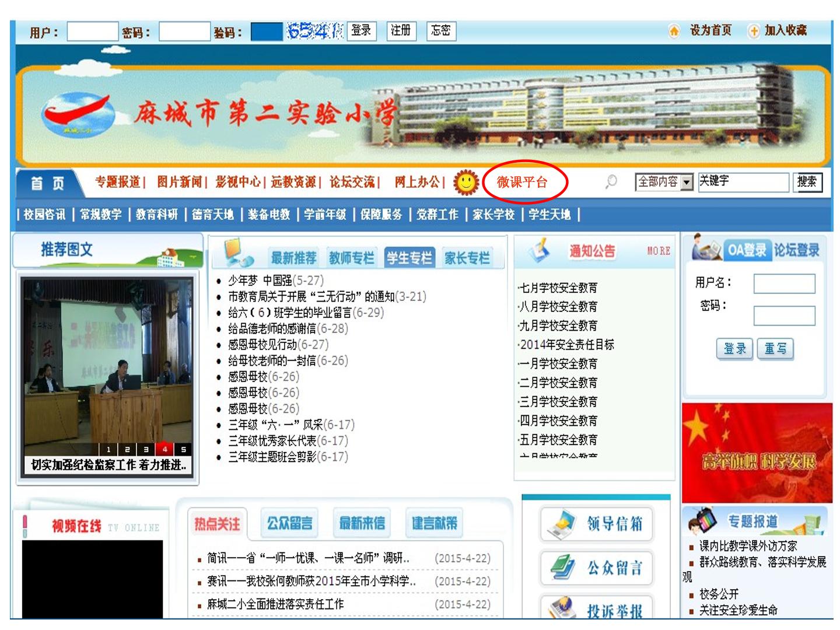Image resolution: width=840 pixels, height=630 pixels.
Task: Switch to slide number 5
Action: [183, 449]
